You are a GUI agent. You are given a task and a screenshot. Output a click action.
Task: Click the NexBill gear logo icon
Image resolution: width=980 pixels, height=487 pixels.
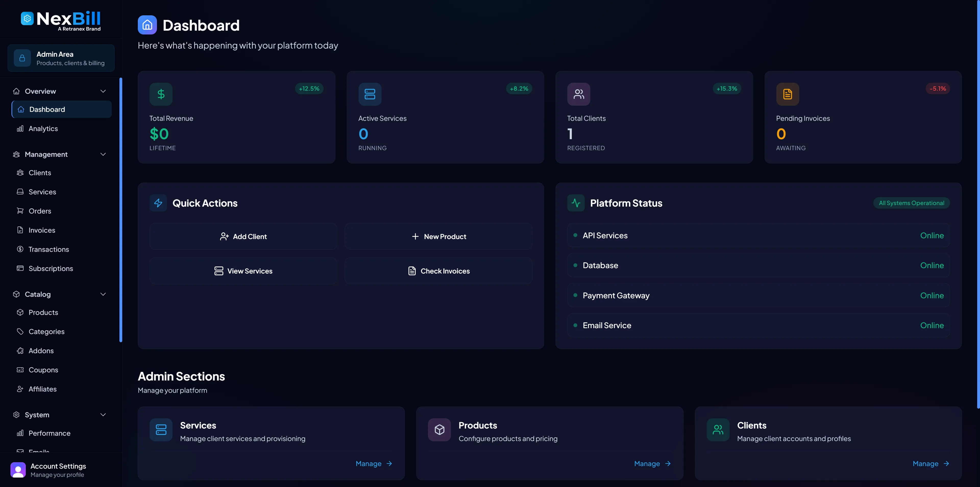tap(27, 18)
